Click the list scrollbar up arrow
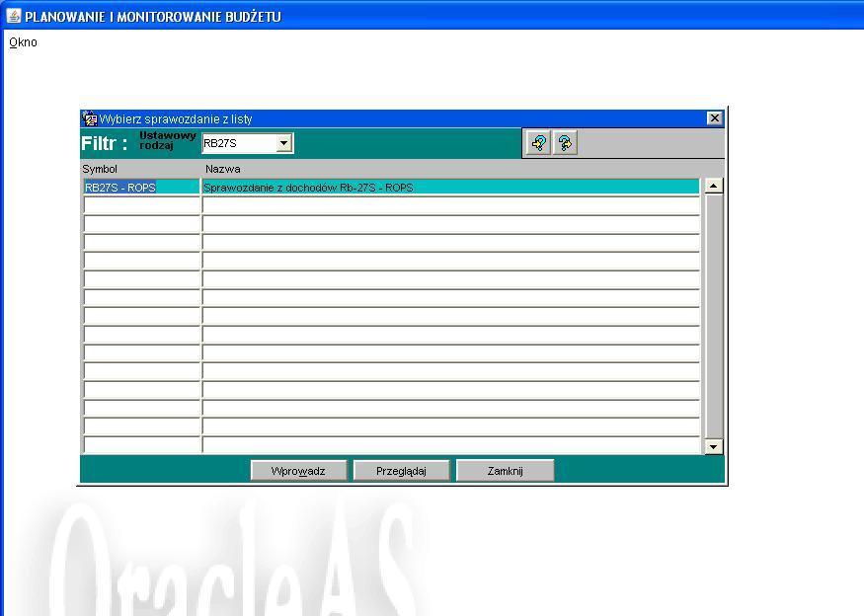The width and height of the screenshot is (864, 616). (714, 186)
